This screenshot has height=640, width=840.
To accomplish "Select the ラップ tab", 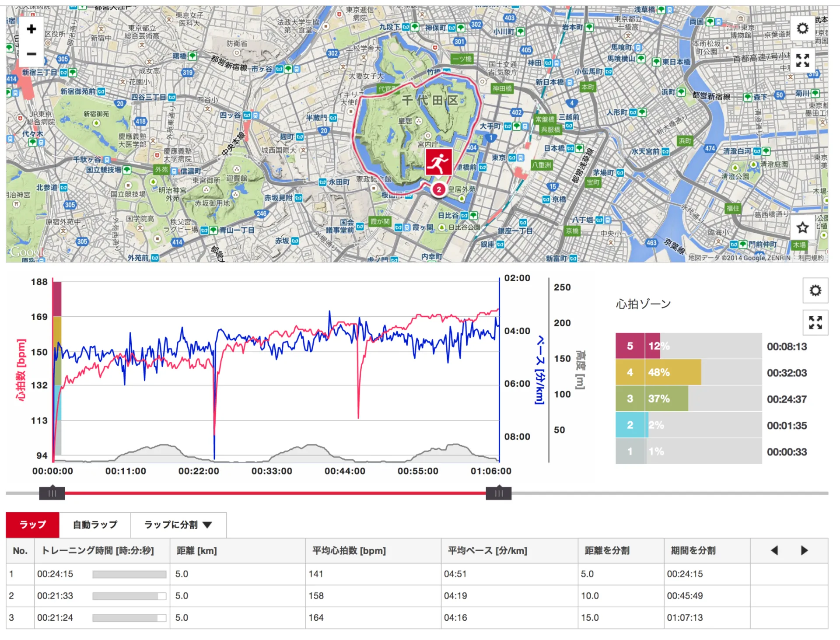I will (x=33, y=525).
